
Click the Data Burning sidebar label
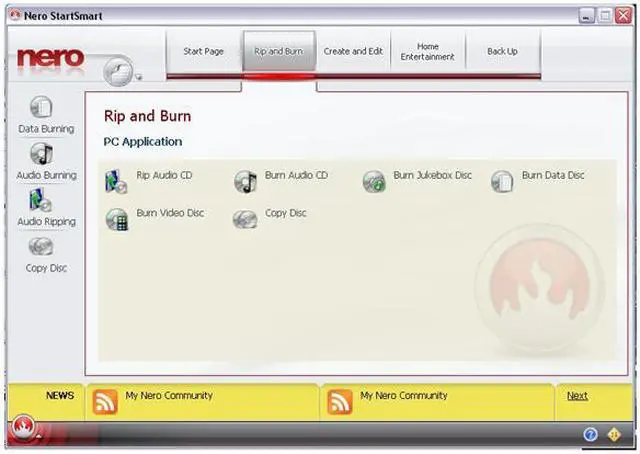[x=46, y=129]
